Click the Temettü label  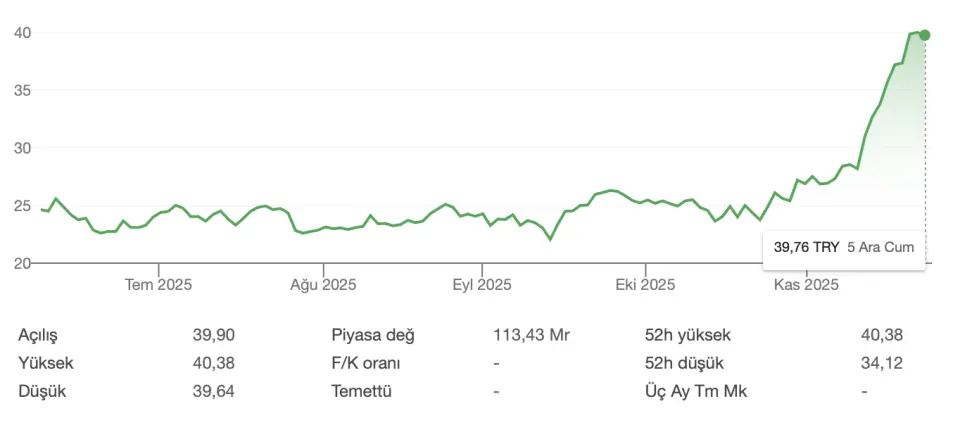point(360,391)
